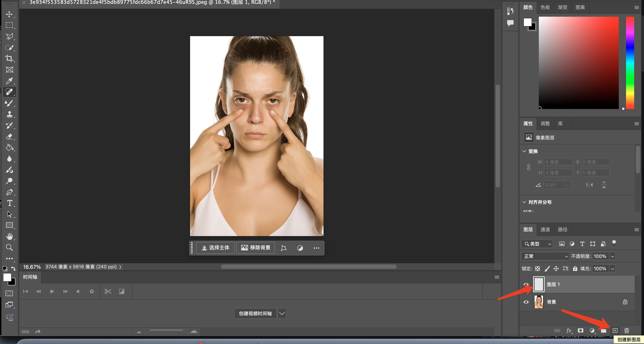The image size is (644, 344).
Task: Collapse the 变换 section
Action: pos(524,151)
